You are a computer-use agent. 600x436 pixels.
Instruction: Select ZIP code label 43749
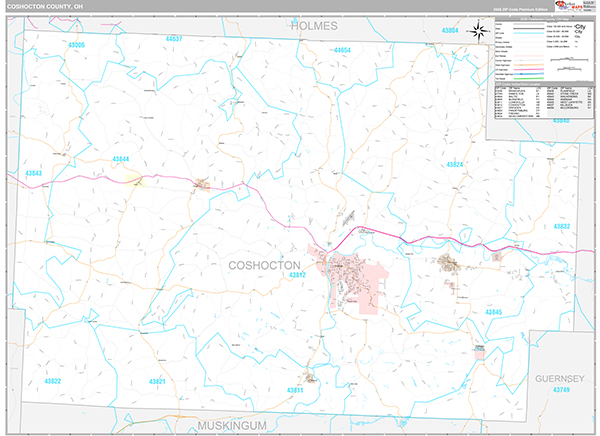tap(561, 390)
